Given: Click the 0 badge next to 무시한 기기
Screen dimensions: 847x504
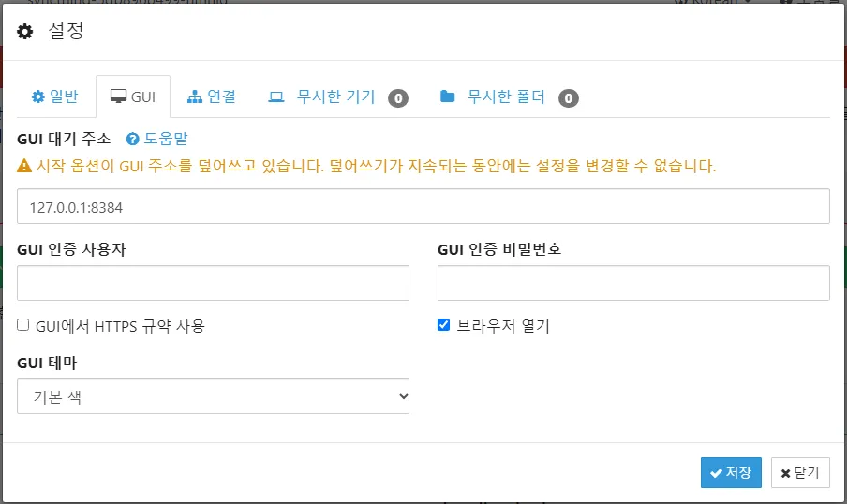Looking at the screenshot, I should coord(398,97).
